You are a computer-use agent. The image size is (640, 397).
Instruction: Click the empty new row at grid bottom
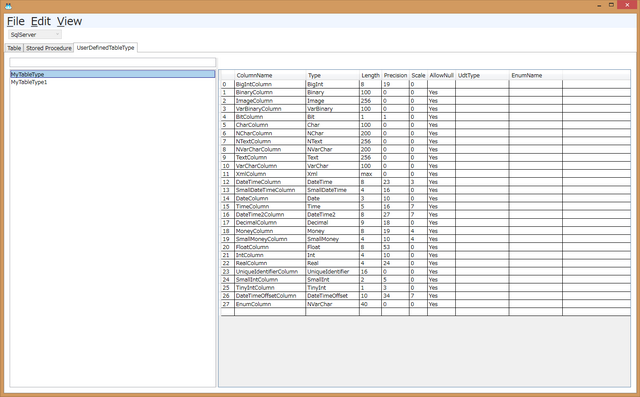pos(426,312)
